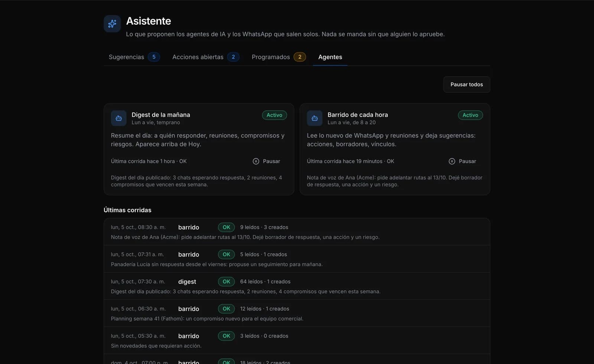Click 'lun, 5 oct., 08:30 a. m.' timestamp
The image size is (594, 364).
(138, 227)
